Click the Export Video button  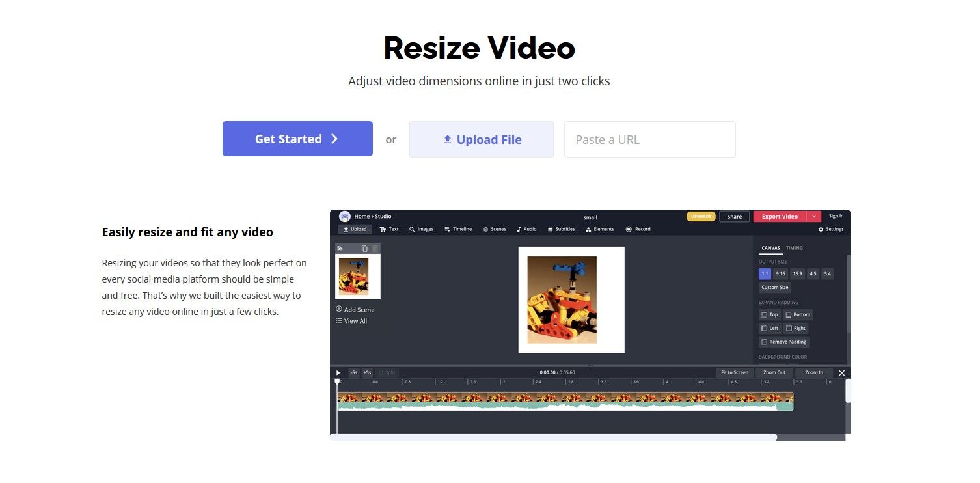coord(780,217)
